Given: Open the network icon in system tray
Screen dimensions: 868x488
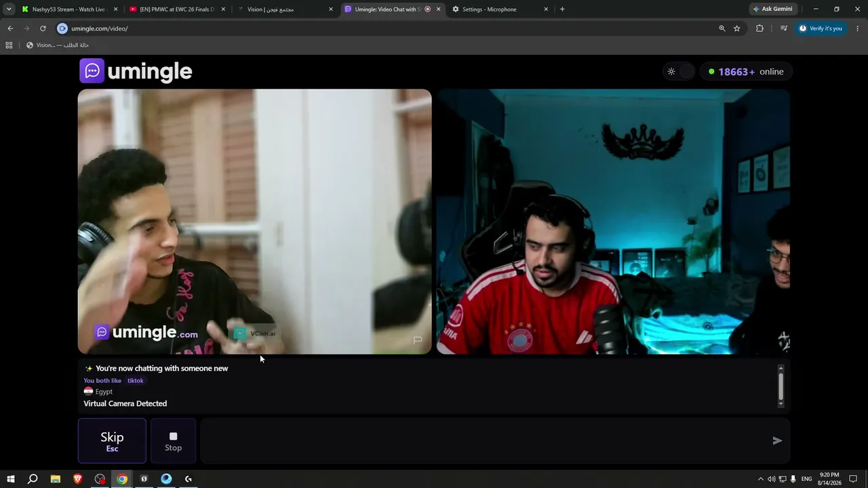Looking at the screenshot, I should 783,479.
